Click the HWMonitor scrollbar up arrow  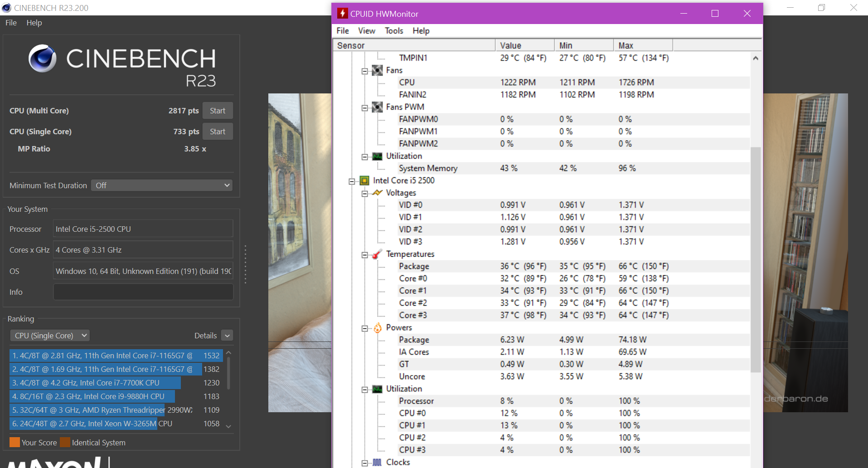pyautogui.click(x=755, y=58)
